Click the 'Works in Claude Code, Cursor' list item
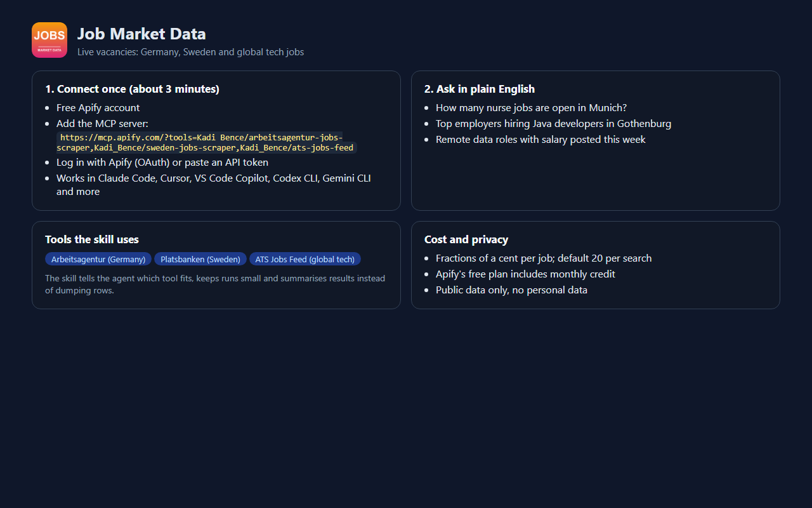The height and width of the screenshot is (508, 812). [214, 185]
